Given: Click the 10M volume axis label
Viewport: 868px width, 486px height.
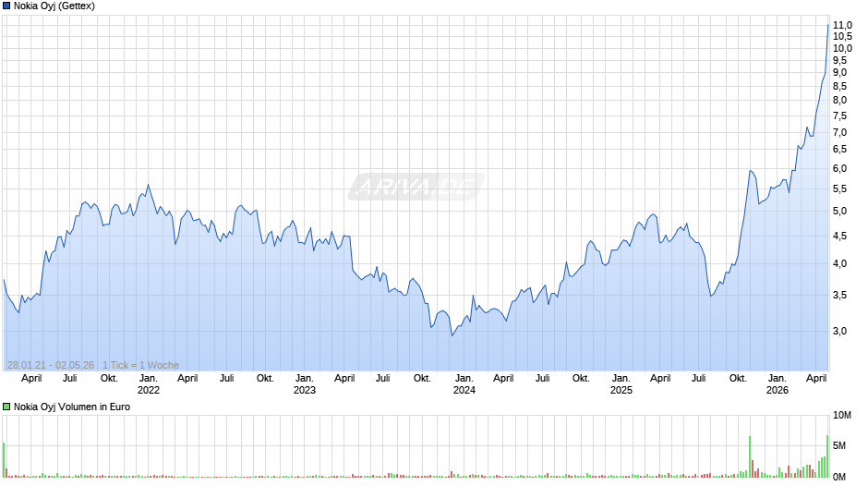Looking at the screenshot, I should (x=842, y=416).
